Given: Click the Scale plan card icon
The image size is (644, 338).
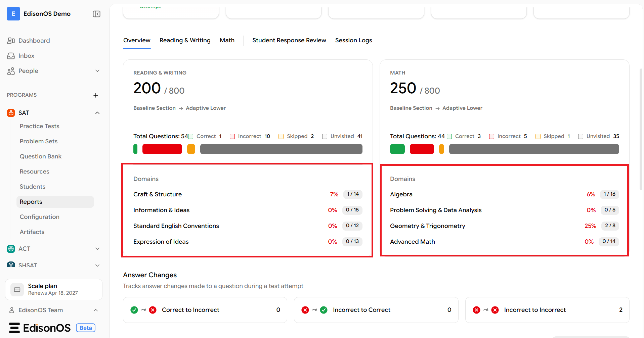Looking at the screenshot, I should point(17,290).
